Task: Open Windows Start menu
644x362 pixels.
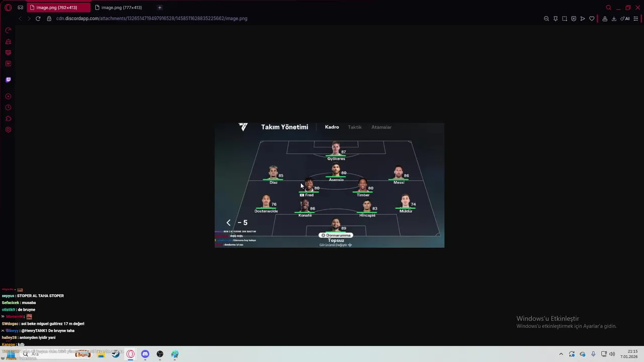Action: (10, 354)
